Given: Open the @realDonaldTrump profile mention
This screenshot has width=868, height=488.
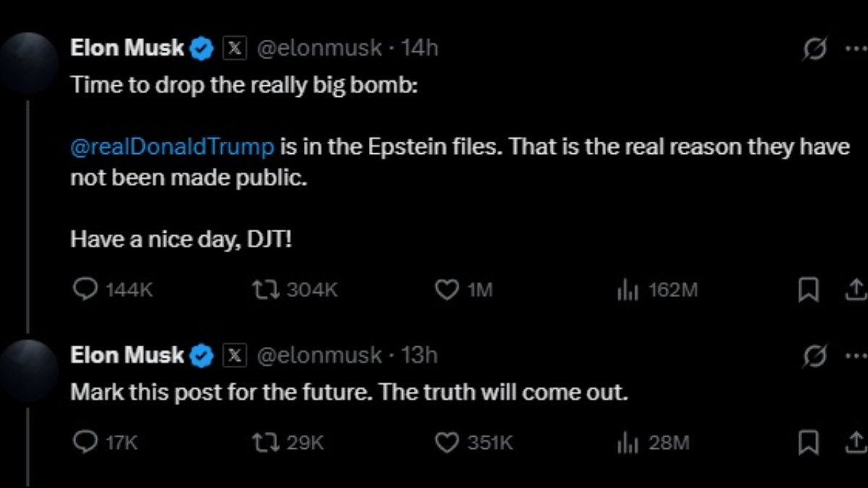Looking at the screenshot, I should 174,146.
